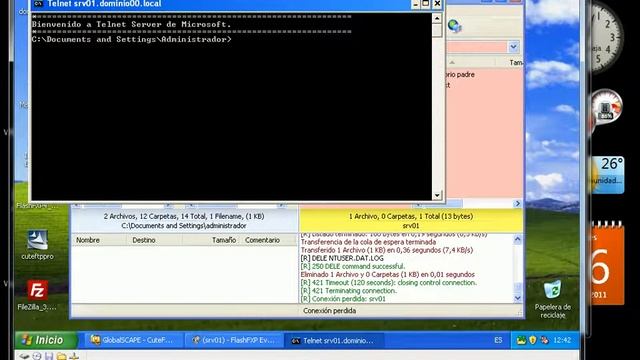Sort queue by Nombre column
This screenshot has width=640, height=360.
99,240
